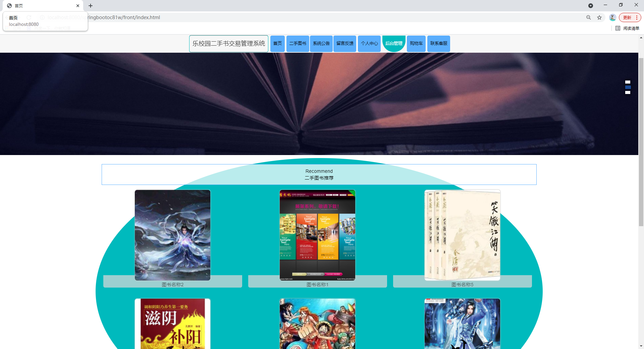
Task: Bookmark this page with the star icon
Action: [x=599, y=17]
